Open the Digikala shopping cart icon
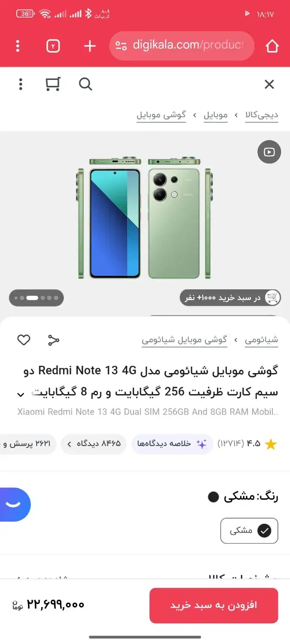Viewport: 290px width, 644px height. coord(53,84)
